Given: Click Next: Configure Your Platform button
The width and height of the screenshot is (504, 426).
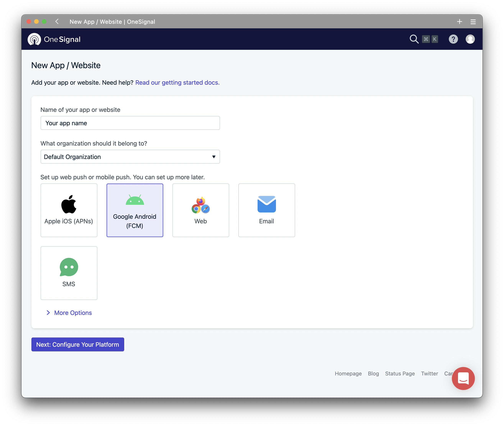Looking at the screenshot, I should [x=78, y=344].
